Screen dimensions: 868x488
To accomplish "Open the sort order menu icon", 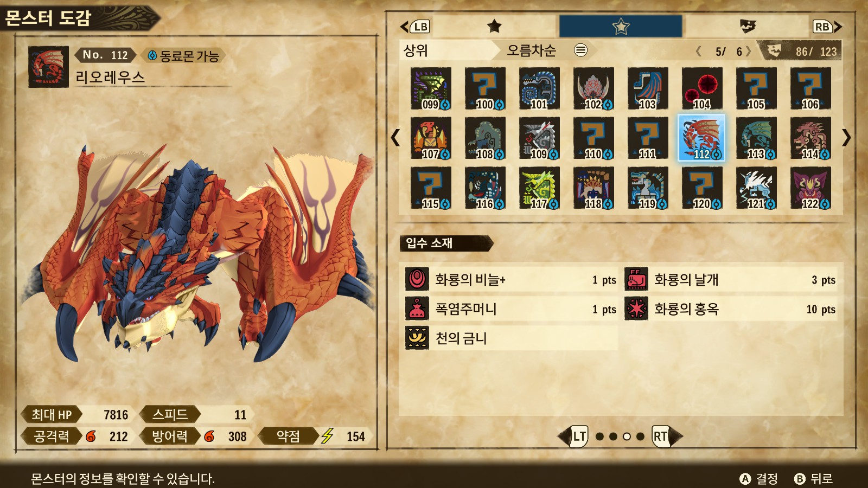I will coord(580,50).
